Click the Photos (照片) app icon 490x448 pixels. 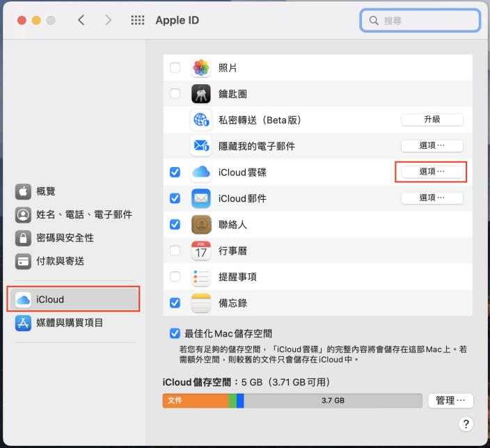[x=201, y=67]
